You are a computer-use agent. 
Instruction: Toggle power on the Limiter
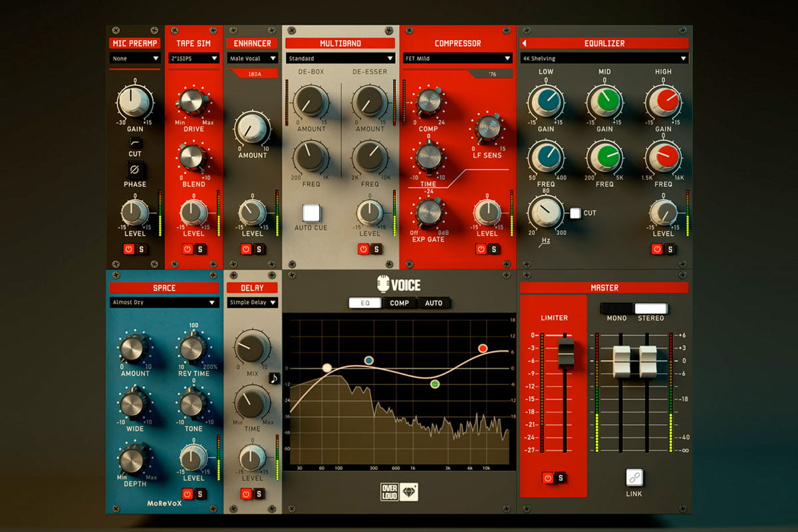pyautogui.click(x=548, y=477)
